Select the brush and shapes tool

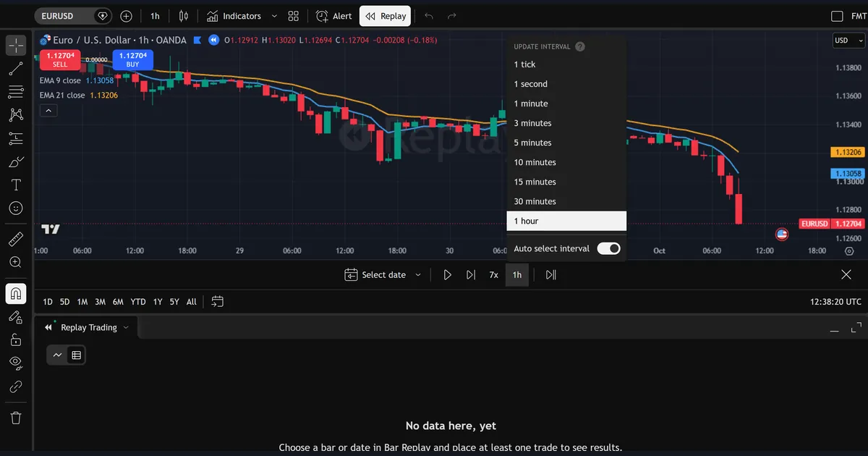point(16,161)
